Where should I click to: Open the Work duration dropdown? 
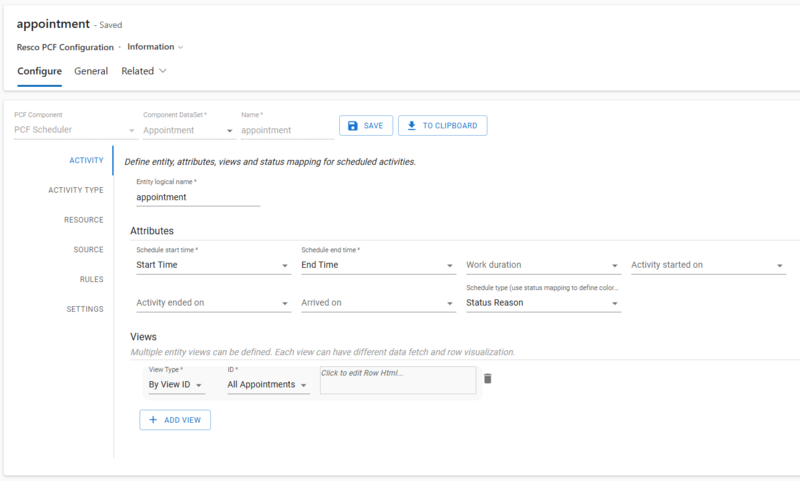543,265
